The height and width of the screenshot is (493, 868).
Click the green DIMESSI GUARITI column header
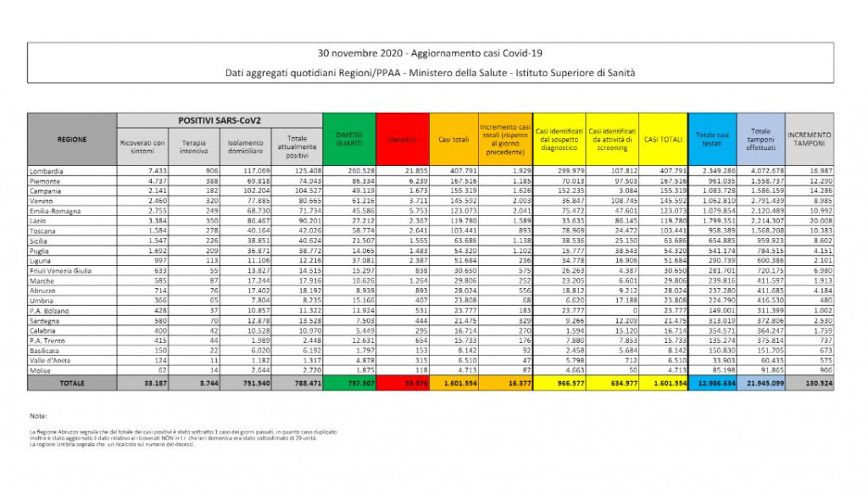pyautogui.click(x=348, y=138)
